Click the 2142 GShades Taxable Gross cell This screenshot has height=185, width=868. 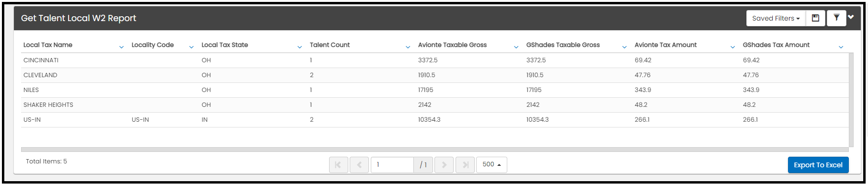click(x=533, y=105)
